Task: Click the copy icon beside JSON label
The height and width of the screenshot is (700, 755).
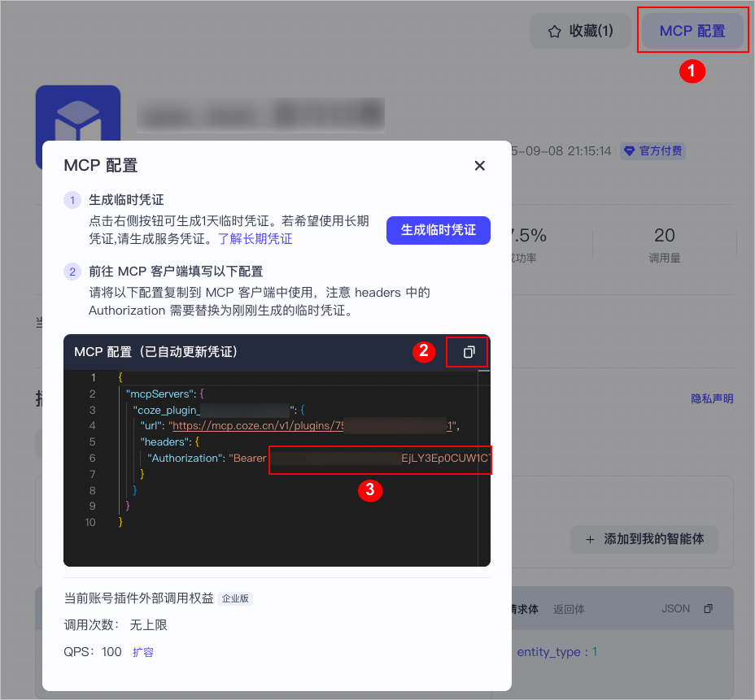Action: (x=709, y=609)
